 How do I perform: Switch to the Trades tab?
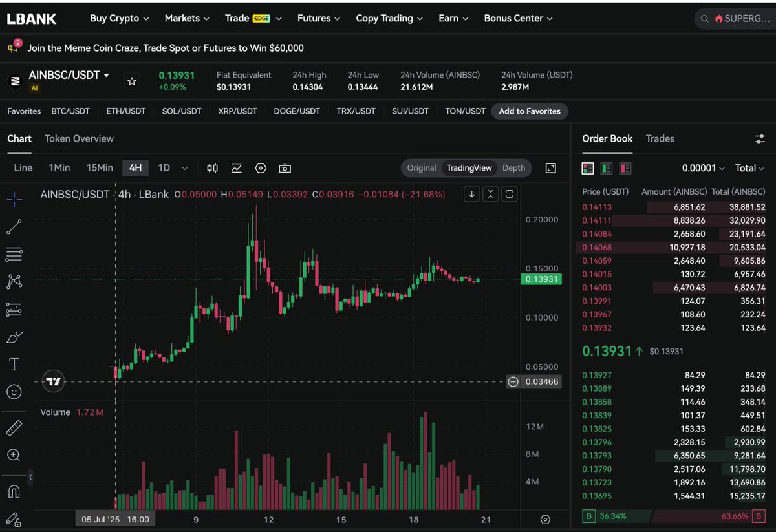tap(660, 138)
